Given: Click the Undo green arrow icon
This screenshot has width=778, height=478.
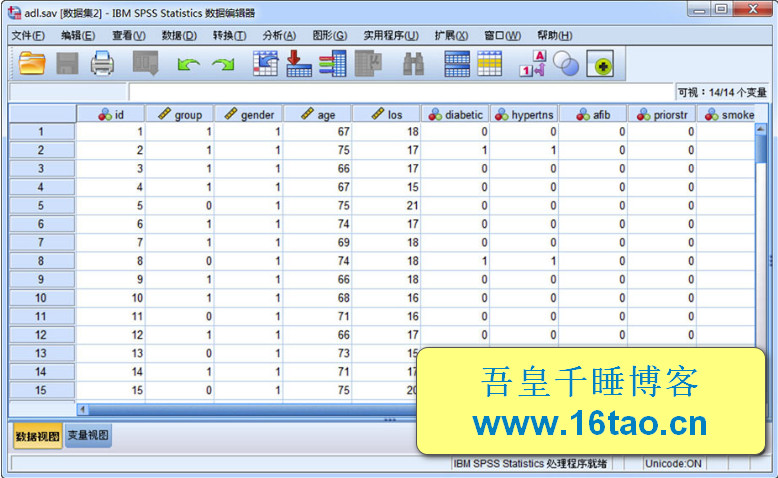Looking at the screenshot, I should point(188,64).
